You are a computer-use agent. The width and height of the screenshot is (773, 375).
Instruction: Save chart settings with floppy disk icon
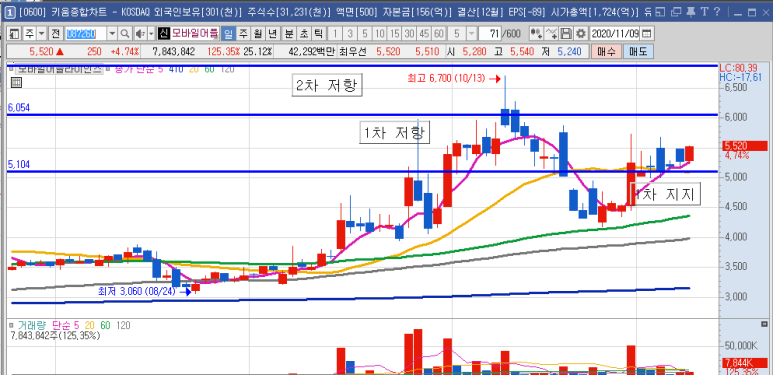point(566,34)
